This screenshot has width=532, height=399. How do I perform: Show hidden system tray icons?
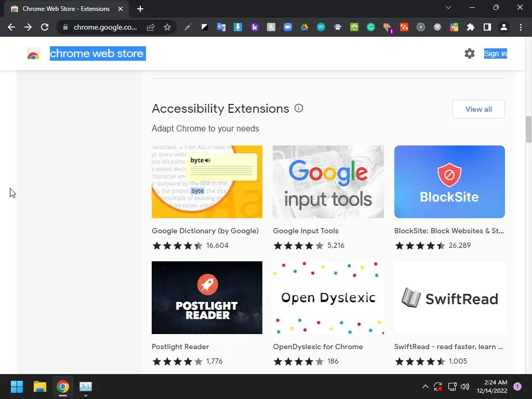coord(425,387)
